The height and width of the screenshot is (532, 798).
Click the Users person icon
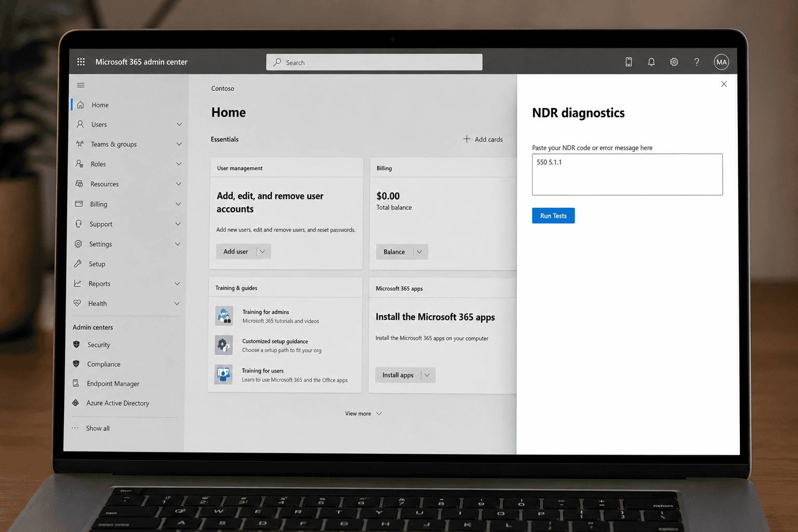(x=80, y=124)
